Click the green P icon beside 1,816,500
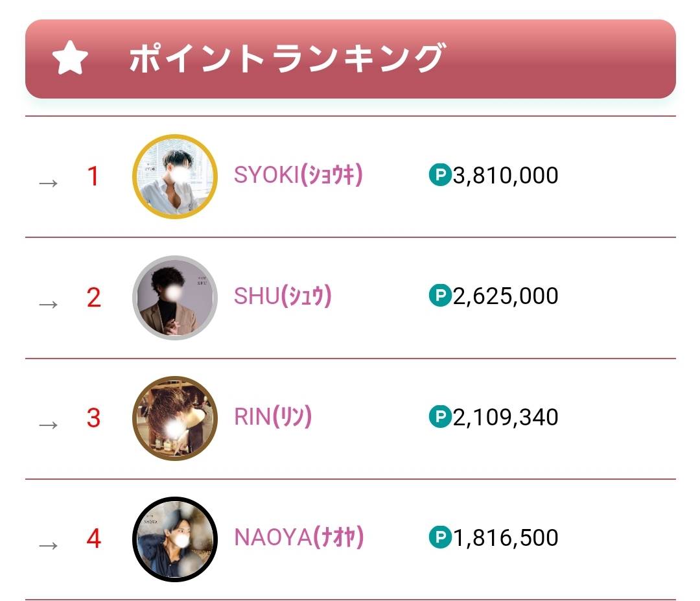 coord(440,537)
